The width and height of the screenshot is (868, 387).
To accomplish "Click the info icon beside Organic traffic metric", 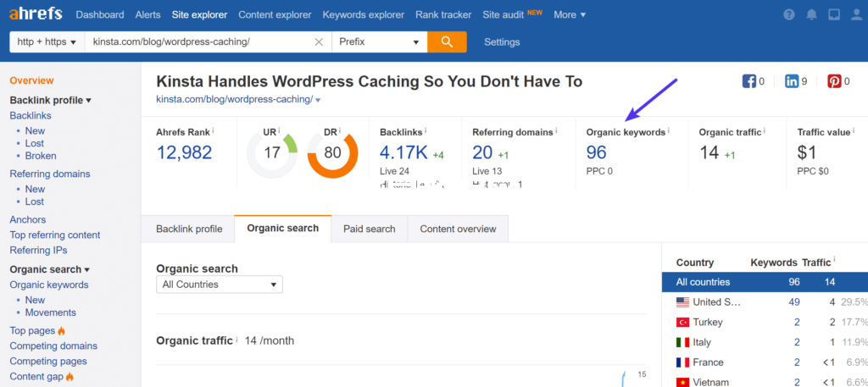I will 765,131.
